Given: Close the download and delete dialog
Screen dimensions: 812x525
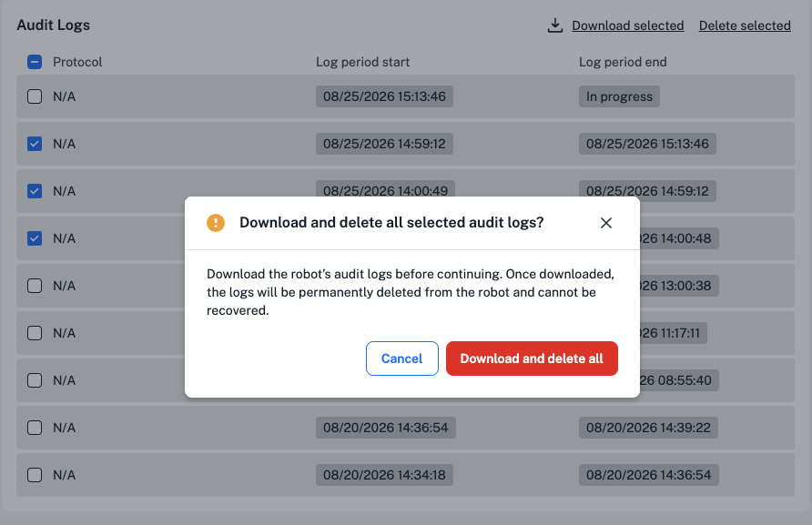Looking at the screenshot, I should click(x=606, y=223).
